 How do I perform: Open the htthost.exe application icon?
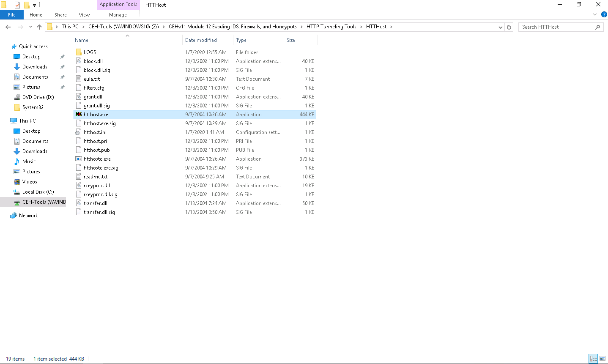coord(79,115)
